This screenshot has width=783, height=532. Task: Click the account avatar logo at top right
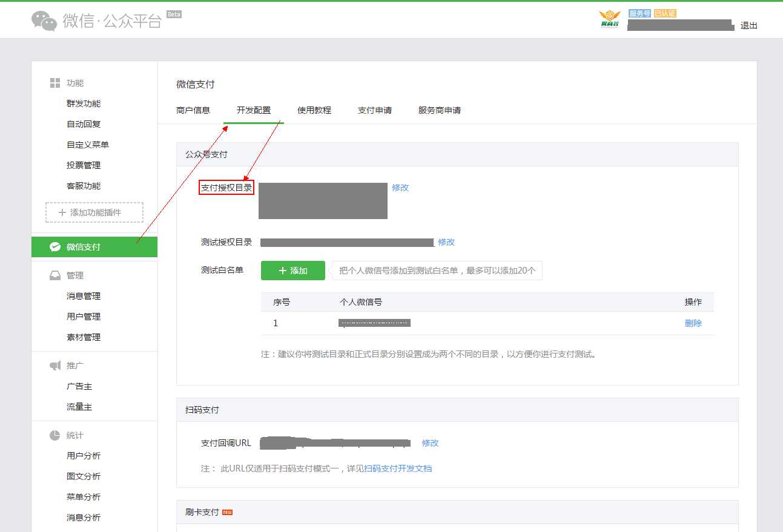point(610,19)
